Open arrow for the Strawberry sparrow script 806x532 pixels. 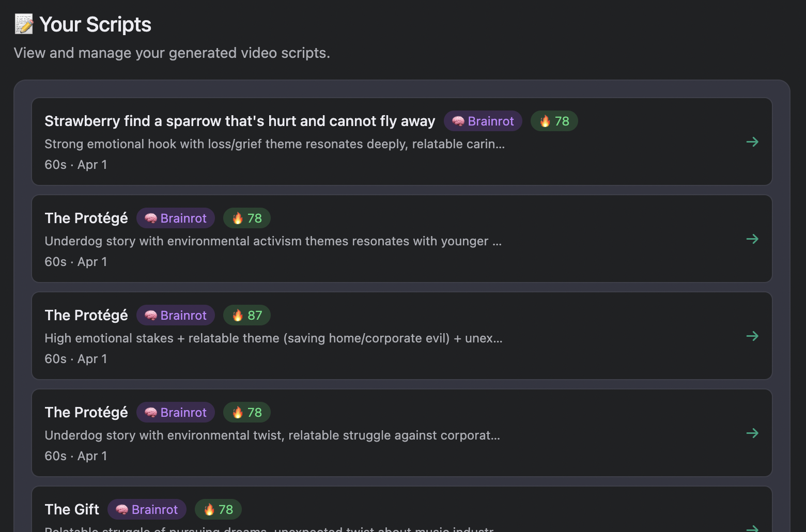[752, 142]
